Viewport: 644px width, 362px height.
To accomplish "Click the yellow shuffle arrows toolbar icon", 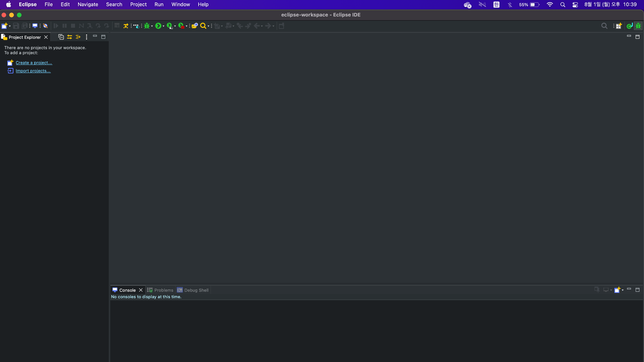I will click(x=126, y=26).
